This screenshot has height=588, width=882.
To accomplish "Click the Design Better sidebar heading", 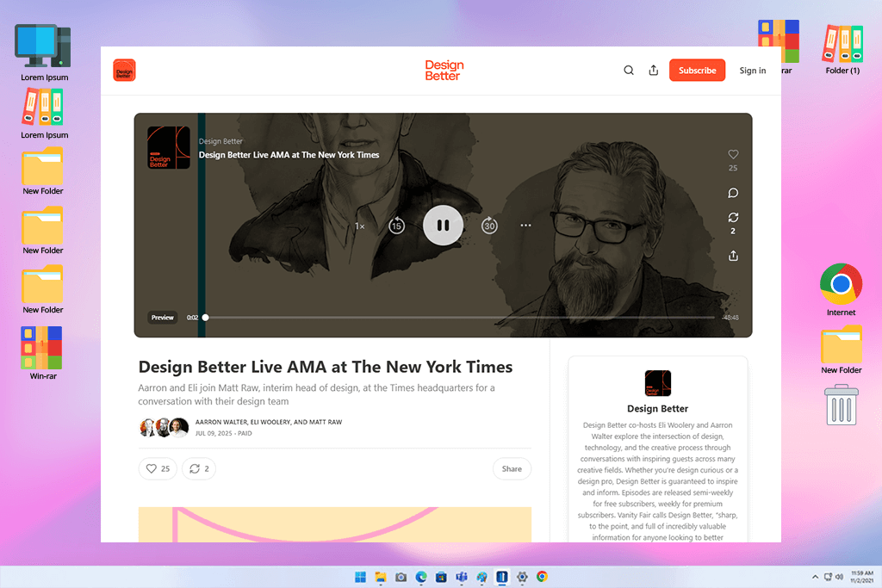I will coord(657,409).
